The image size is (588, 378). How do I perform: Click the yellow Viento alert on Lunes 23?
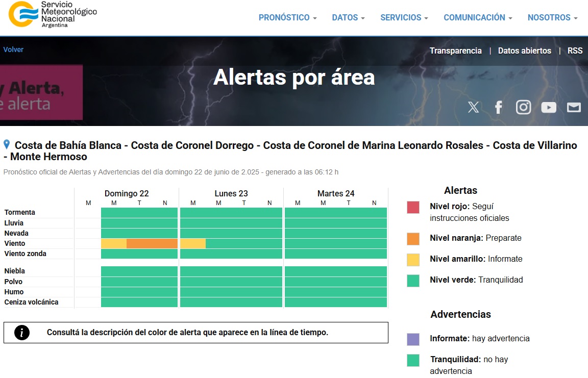click(193, 243)
